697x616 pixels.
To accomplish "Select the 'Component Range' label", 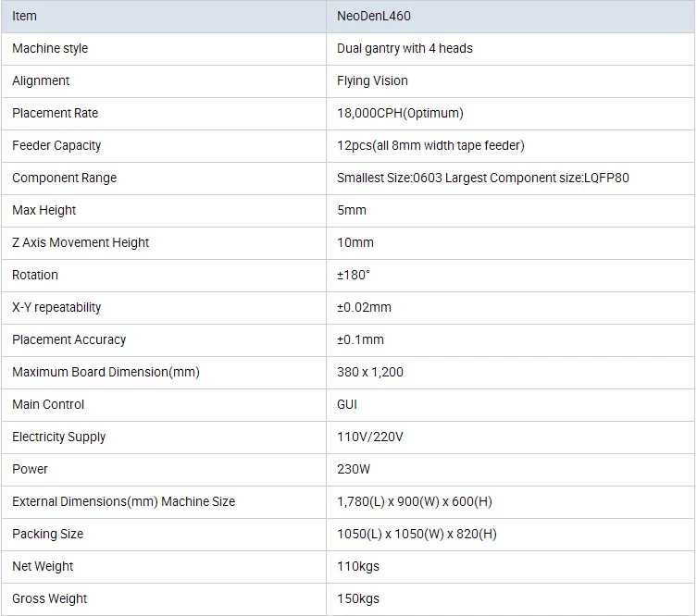I will tap(64, 179).
